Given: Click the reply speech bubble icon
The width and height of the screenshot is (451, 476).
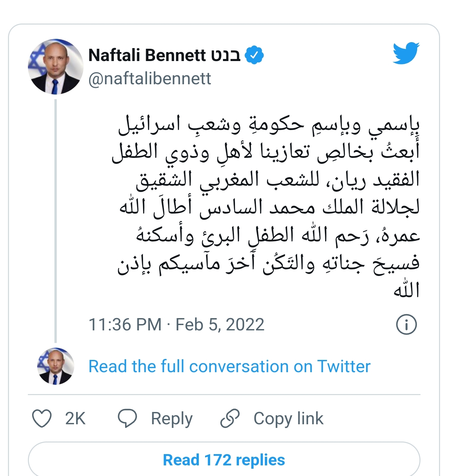Looking at the screenshot, I should click(x=127, y=418).
